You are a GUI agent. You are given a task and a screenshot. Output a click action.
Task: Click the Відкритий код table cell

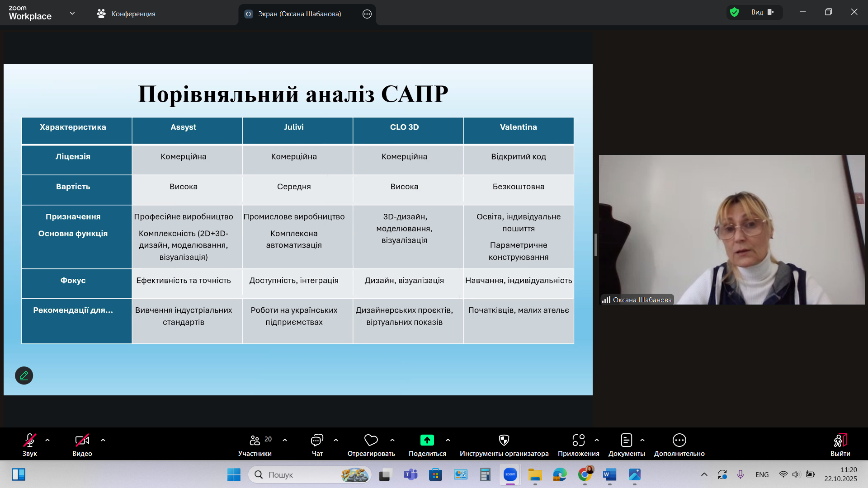coord(519,160)
